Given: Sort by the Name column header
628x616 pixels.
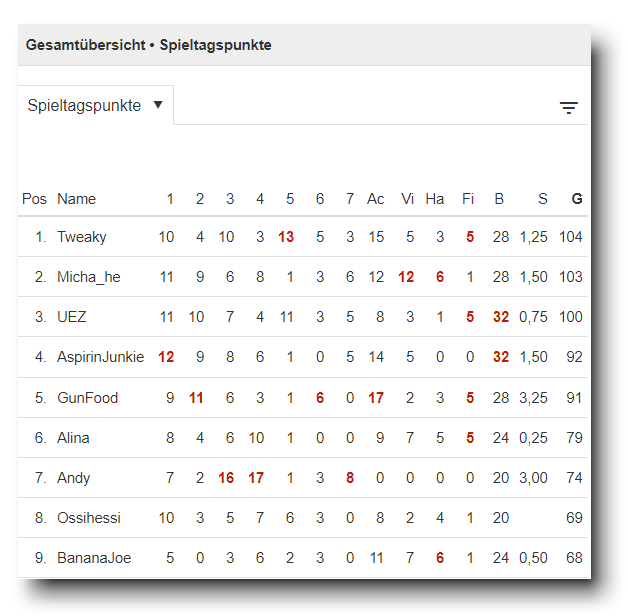Looking at the screenshot, I should point(76,199).
